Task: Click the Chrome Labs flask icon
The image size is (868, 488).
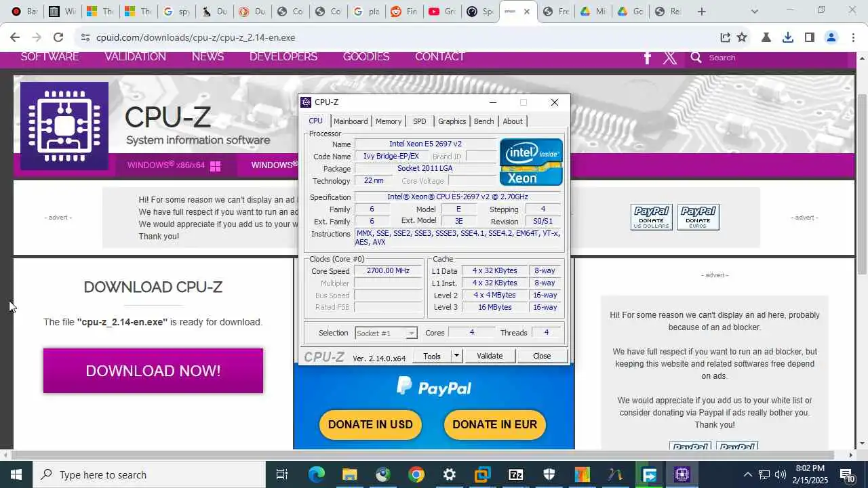Action: click(x=766, y=37)
